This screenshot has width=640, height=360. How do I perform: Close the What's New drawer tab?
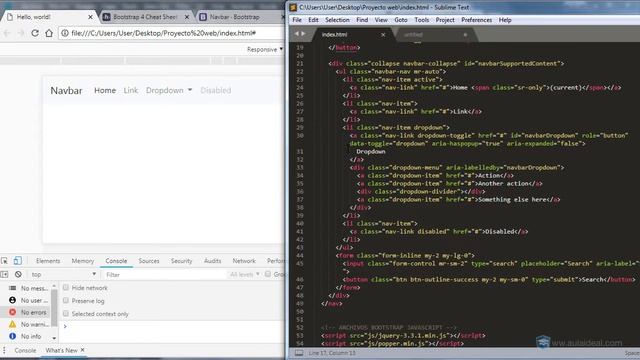[82, 350]
